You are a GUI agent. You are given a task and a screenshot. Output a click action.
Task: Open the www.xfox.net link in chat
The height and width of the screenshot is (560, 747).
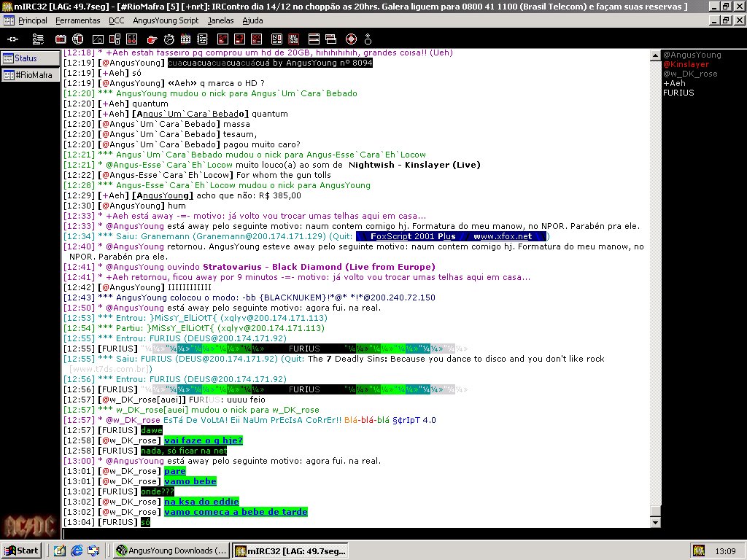tap(503, 236)
